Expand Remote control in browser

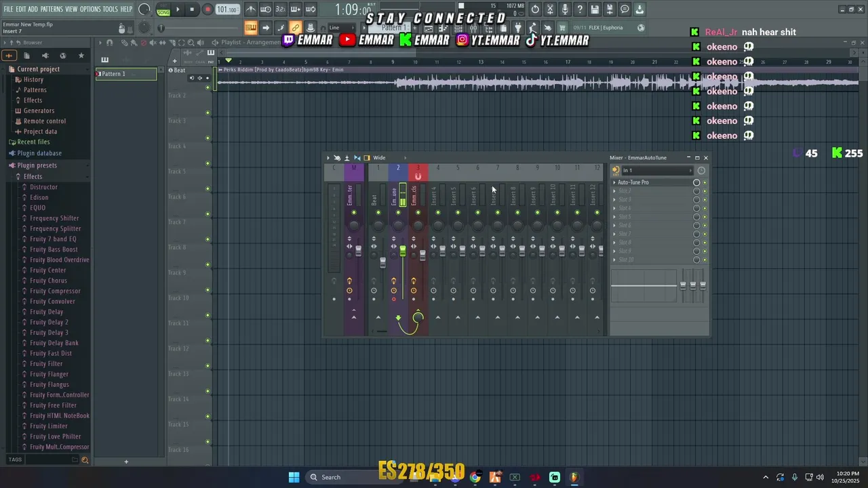[x=45, y=121]
